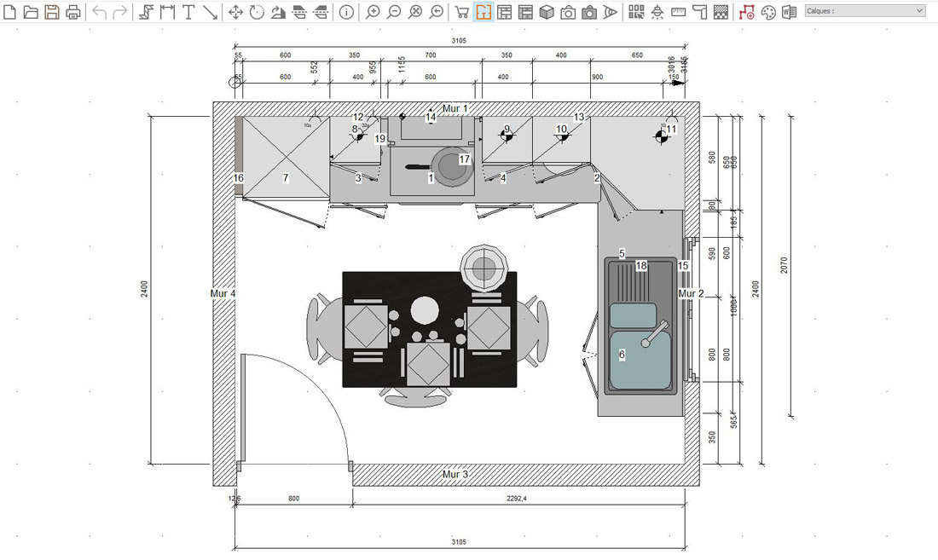Screen dimensions: 938x560
Task: Toggle the highlighted floor plan view
Action: pyautogui.click(x=483, y=12)
